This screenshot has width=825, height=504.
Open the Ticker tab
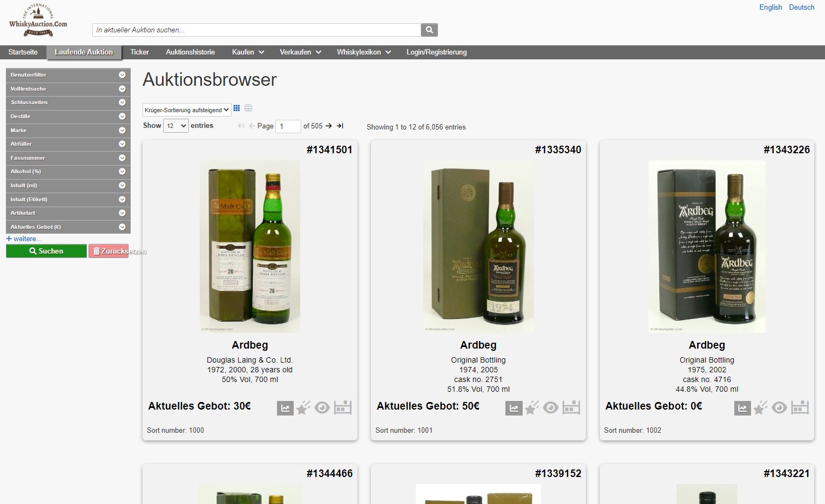click(x=139, y=52)
